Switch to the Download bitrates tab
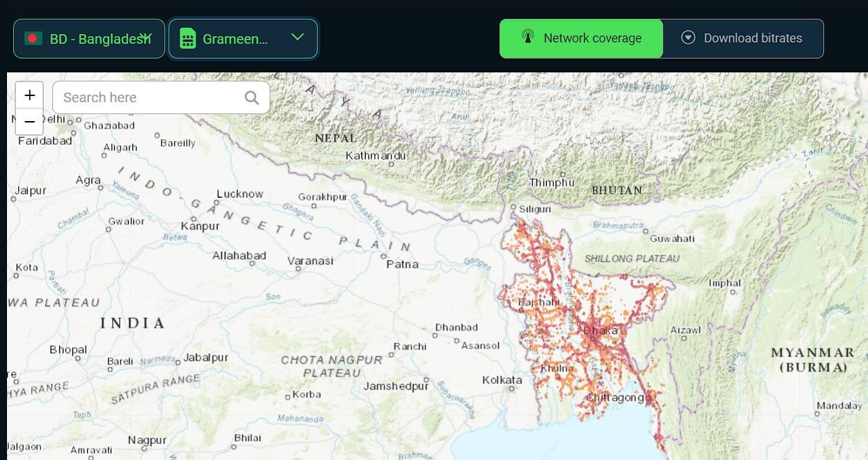 743,38
